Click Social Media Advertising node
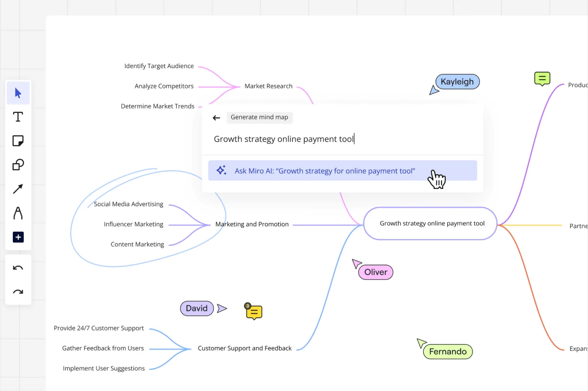Viewport: 588px width, 391px height. tap(128, 204)
